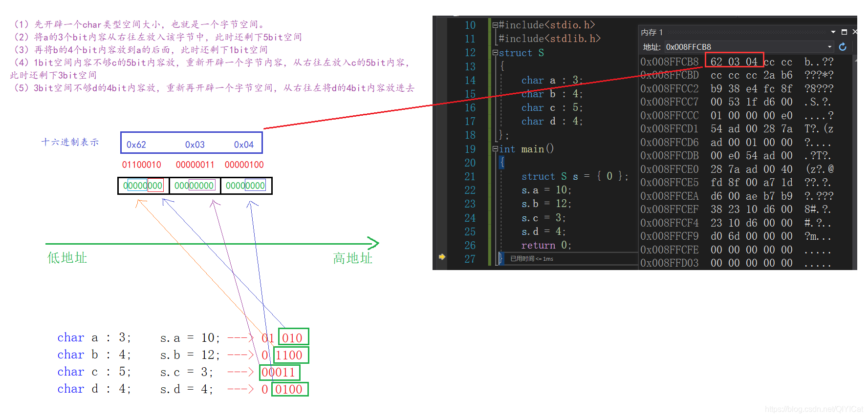The width and height of the screenshot is (868, 418).
Task: Click the code line 'char d : 4;' at line 17
Action: (552, 121)
